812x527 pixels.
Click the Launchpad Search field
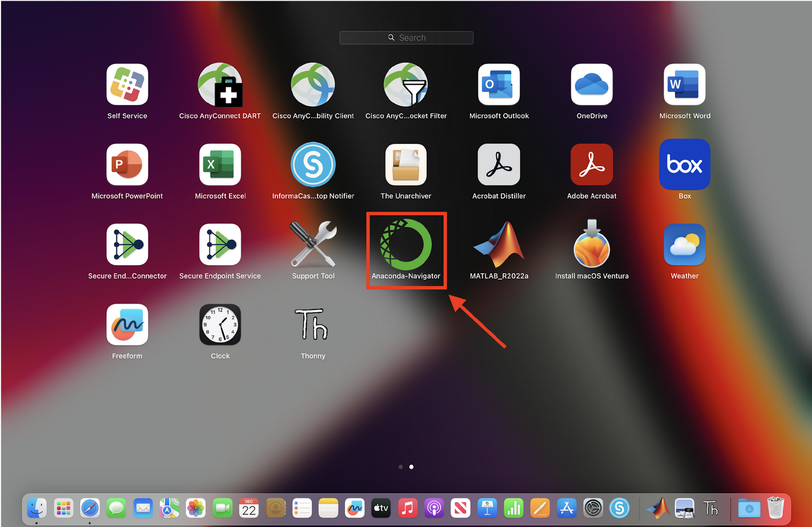click(407, 38)
